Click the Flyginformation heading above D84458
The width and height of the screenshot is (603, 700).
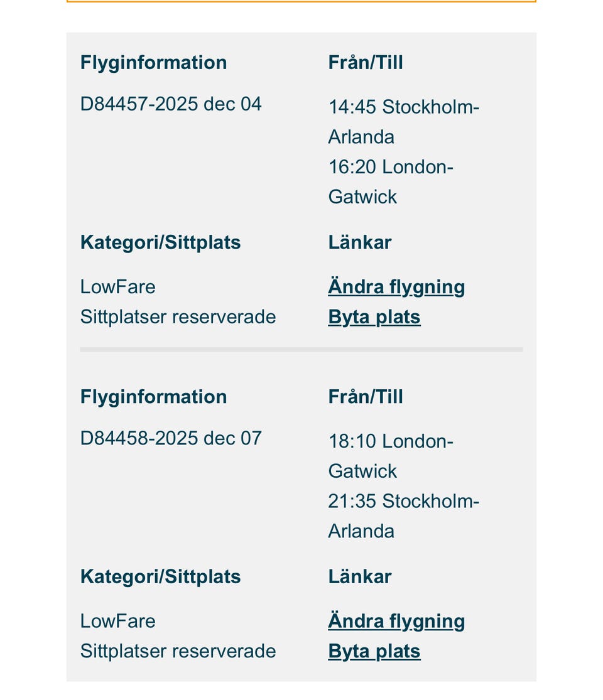(x=153, y=397)
